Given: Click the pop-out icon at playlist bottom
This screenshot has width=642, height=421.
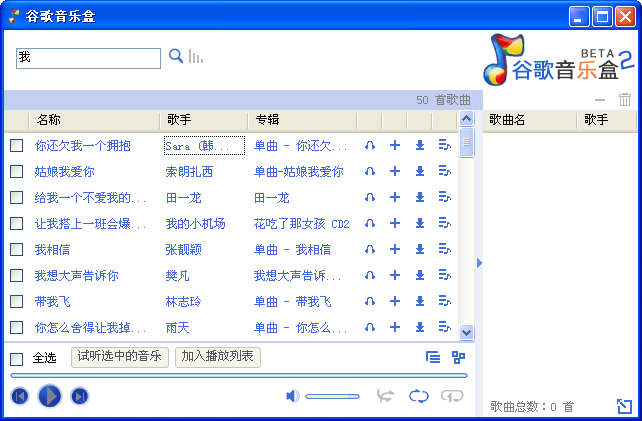Looking at the screenshot, I should pyautogui.click(x=624, y=406).
